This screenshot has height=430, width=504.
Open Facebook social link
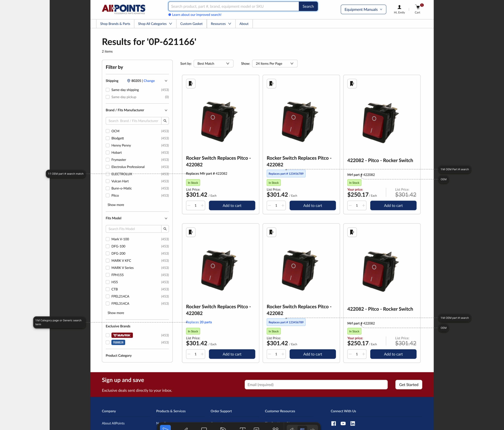(x=334, y=423)
